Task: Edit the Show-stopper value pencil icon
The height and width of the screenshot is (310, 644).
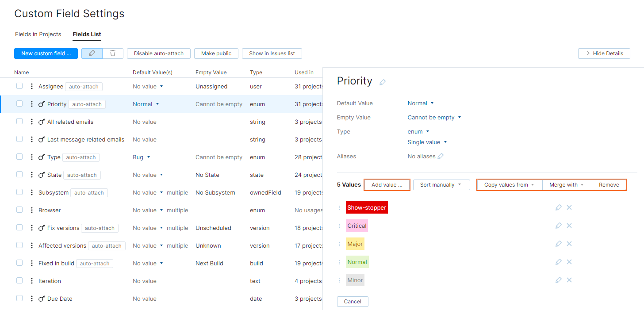Action: (x=558, y=207)
